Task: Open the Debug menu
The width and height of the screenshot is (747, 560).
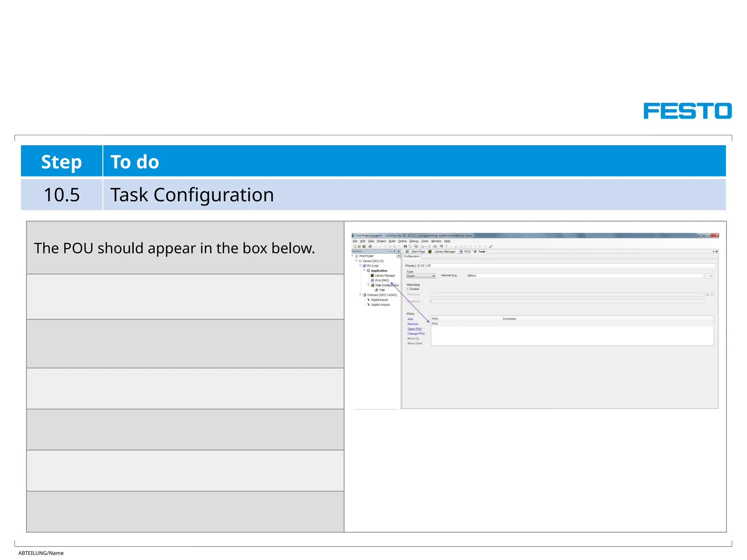Action: (x=414, y=241)
